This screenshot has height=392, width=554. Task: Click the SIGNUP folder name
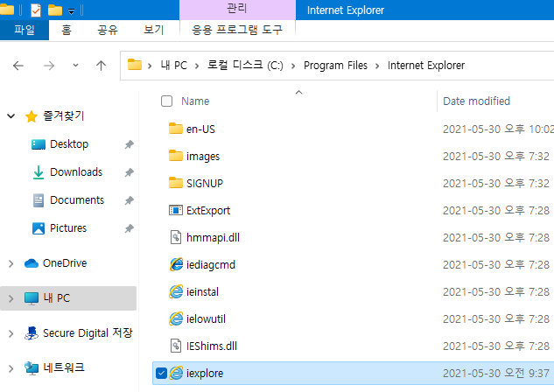click(x=205, y=183)
